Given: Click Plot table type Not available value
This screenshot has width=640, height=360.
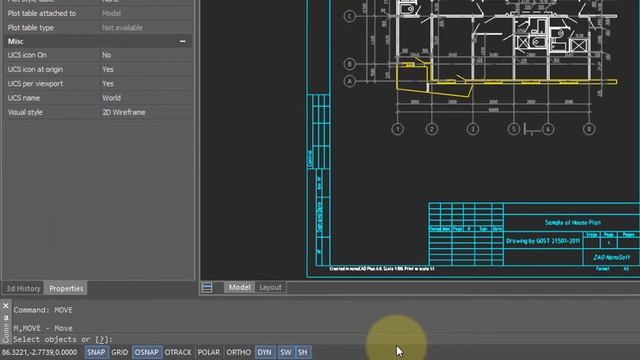Looking at the screenshot, I should pos(146,28).
